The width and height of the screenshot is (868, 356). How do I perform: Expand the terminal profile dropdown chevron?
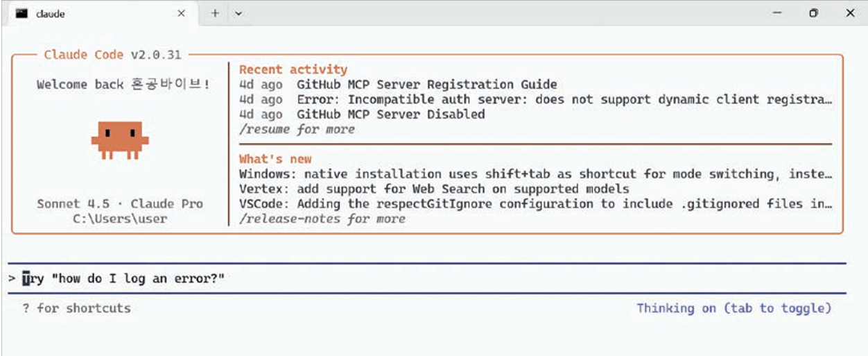(238, 13)
